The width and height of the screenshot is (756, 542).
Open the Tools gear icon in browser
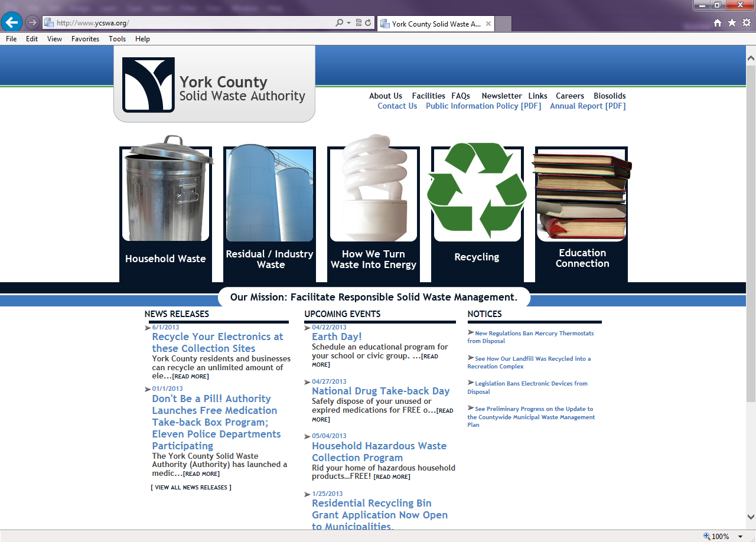[x=746, y=23]
